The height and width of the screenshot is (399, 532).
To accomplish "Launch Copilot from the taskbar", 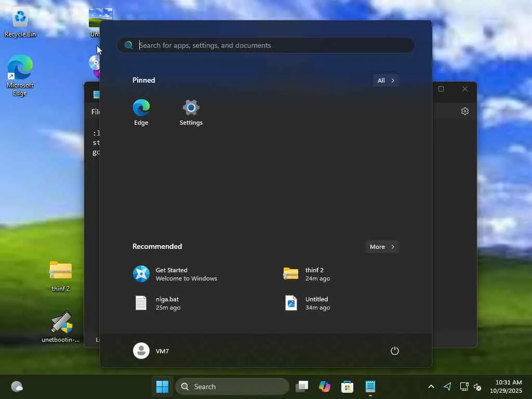I will pyautogui.click(x=325, y=387).
